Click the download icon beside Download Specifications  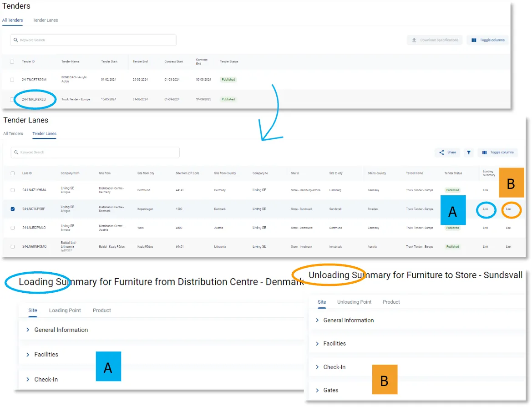[x=414, y=40]
